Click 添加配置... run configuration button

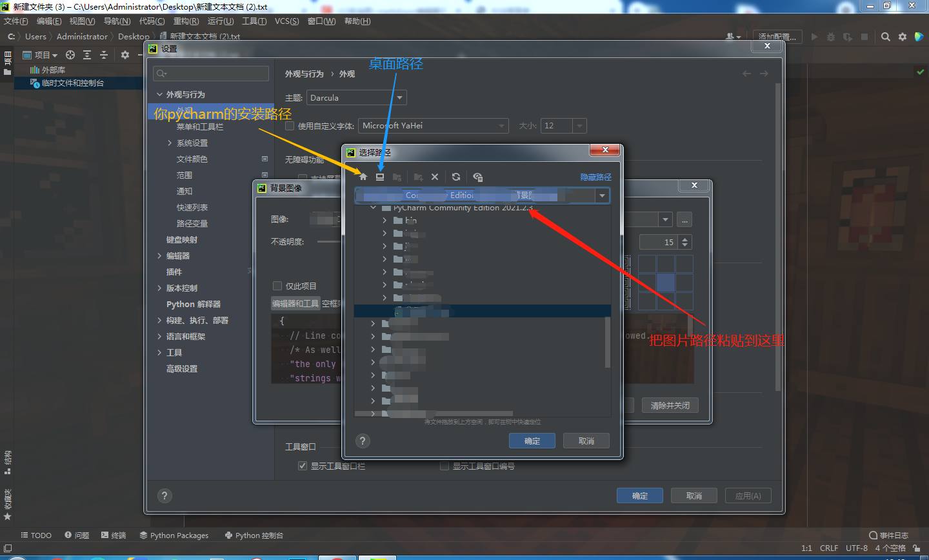coord(777,37)
